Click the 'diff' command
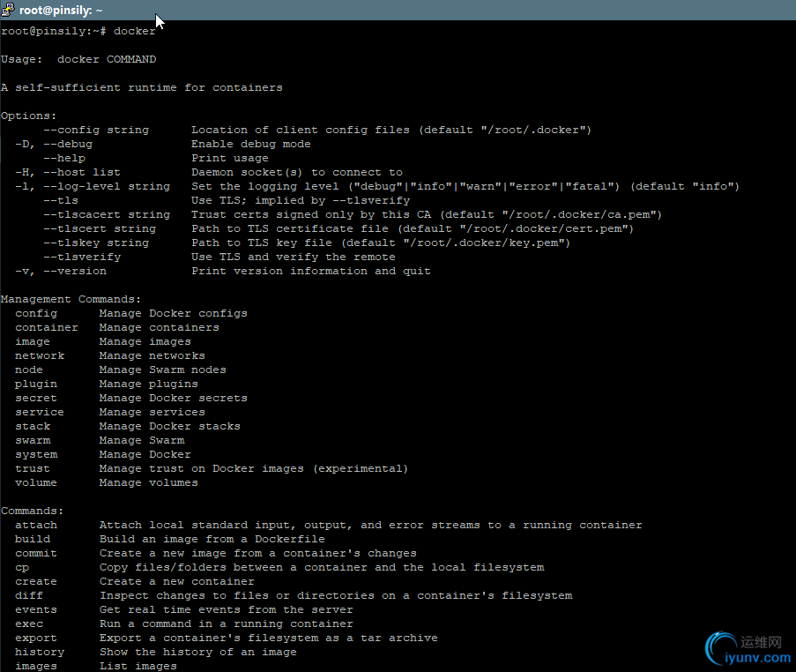The width and height of the screenshot is (796, 672). coord(29,596)
